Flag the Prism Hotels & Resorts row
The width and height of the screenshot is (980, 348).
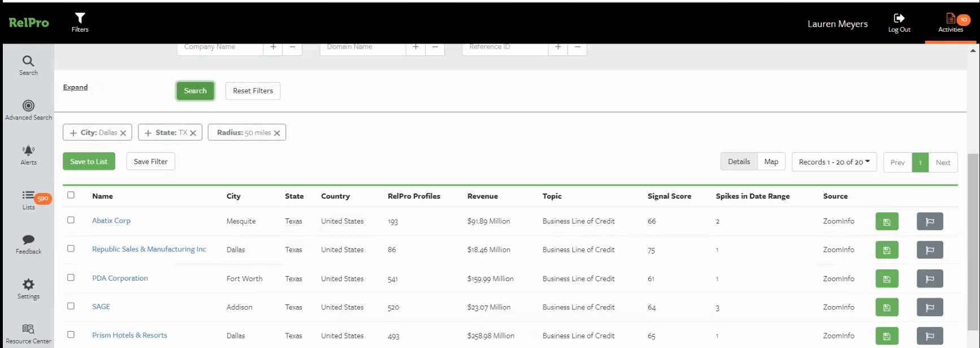(930, 336)
